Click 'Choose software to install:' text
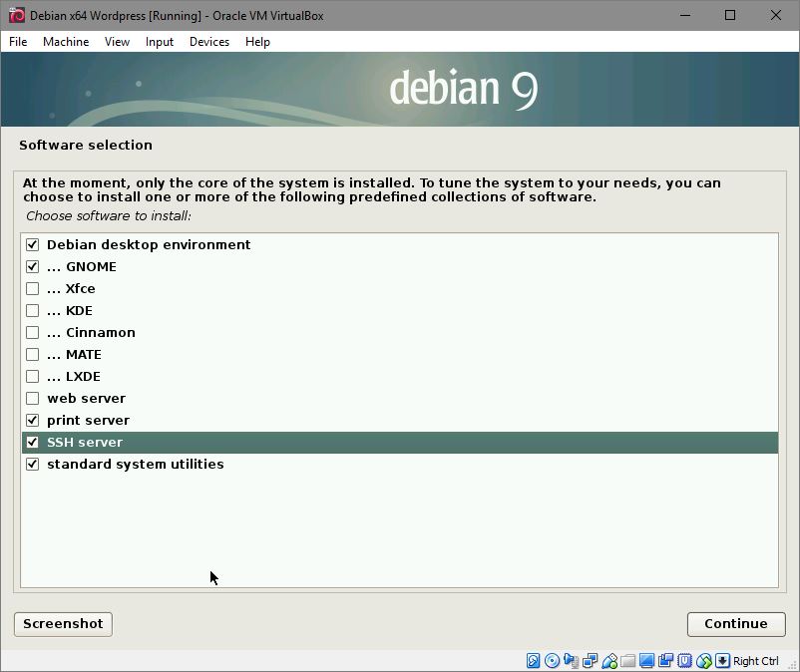Screen dimensions: 800x672 coord(109,216)
